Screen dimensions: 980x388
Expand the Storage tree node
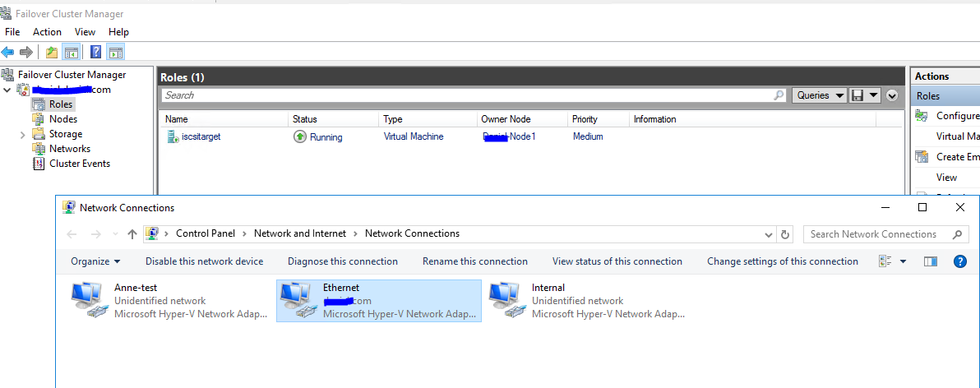pos(22,134)
